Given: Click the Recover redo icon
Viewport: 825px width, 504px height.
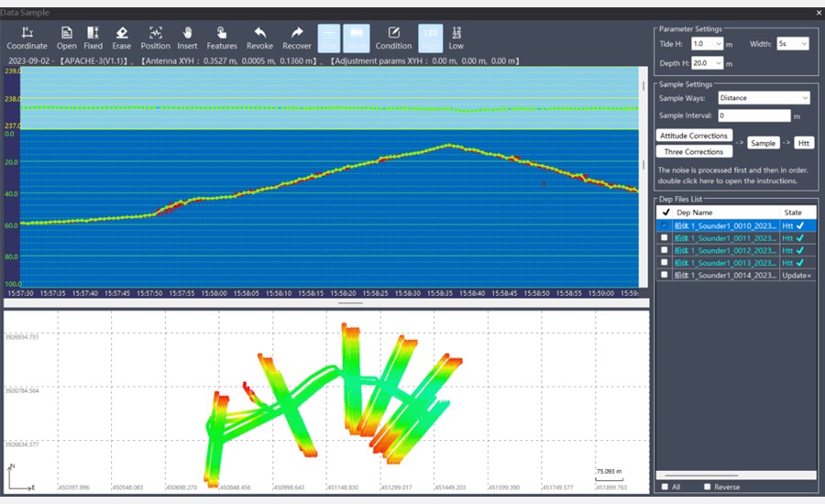Looking at the screenshot, I should point(296,38).
